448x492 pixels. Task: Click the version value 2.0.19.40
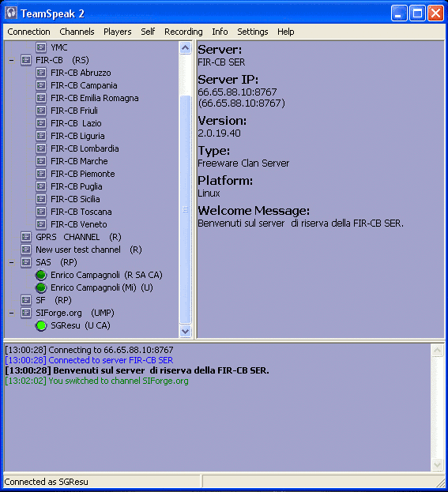219,133
